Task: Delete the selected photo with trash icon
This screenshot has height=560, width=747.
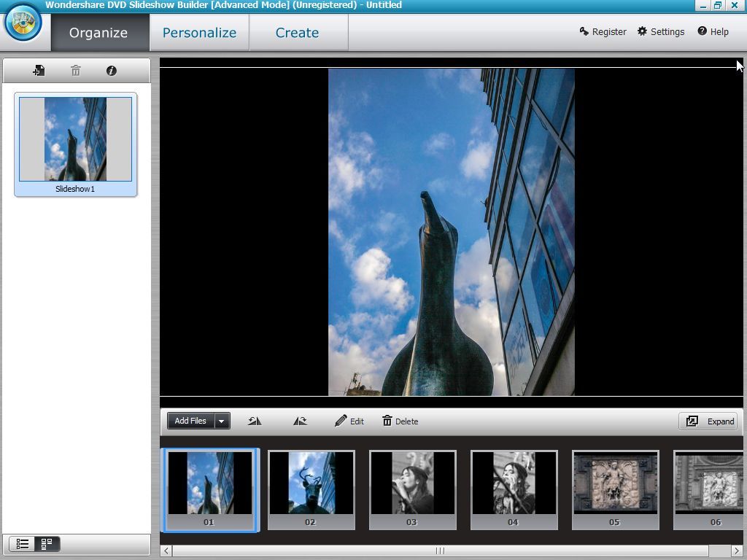Action: [387, 421]
